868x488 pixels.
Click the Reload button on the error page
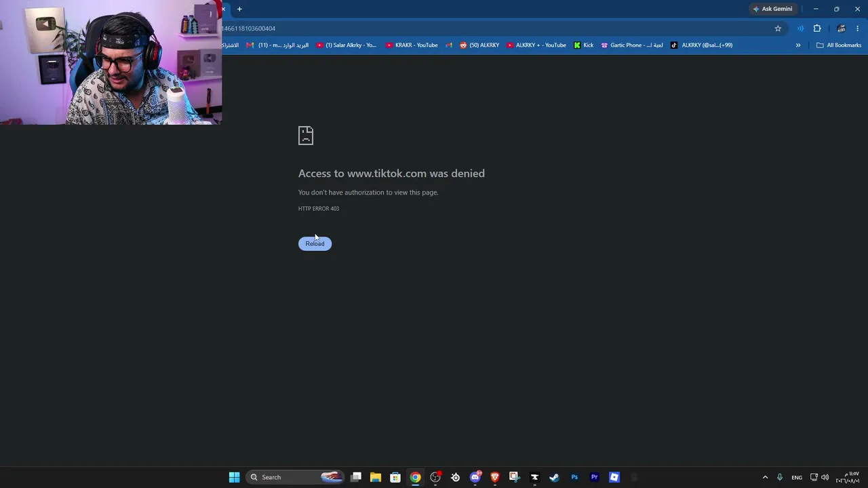pos(315,244)
